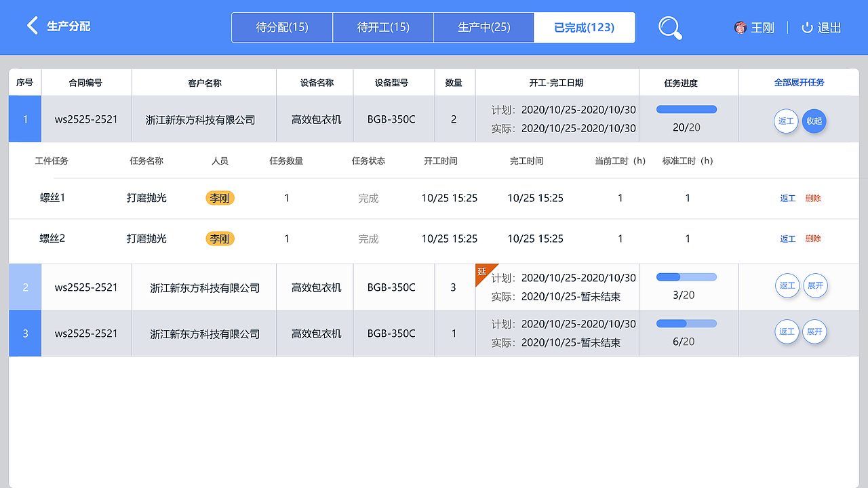Switch to the 待开工(15) tab
The height and width of the screenshot is (488, 868).
[383, 28]
